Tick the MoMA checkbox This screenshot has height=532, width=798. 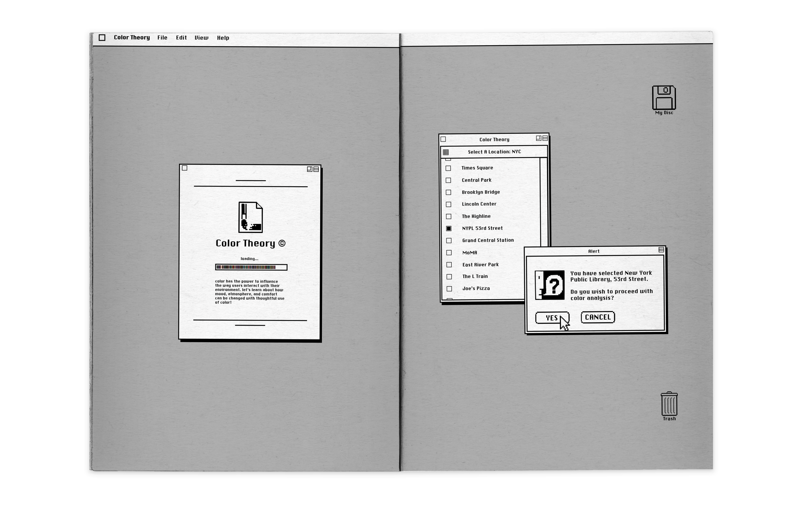point(449,253)
